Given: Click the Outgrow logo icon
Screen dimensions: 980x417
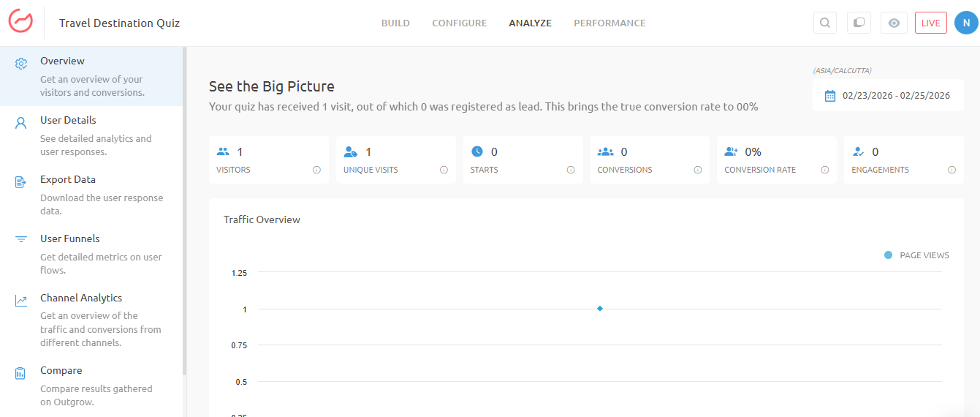Looking at the screenshot, I should (20, 23).
